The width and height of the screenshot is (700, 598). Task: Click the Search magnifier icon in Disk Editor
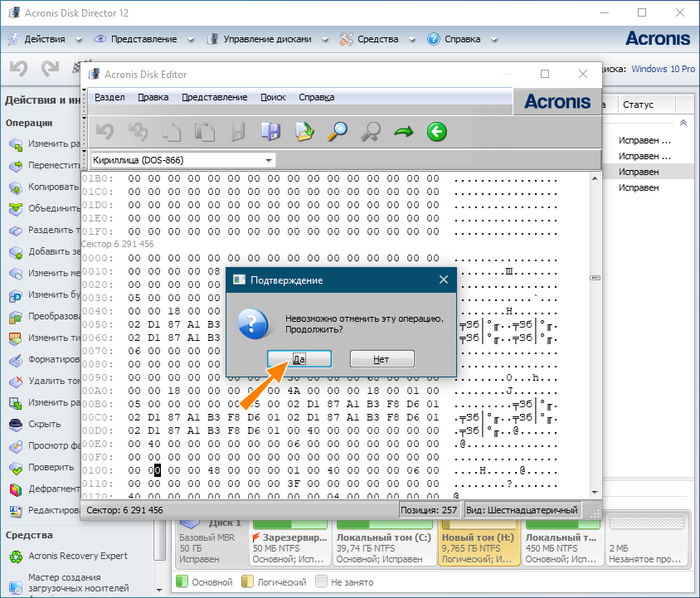338,131
